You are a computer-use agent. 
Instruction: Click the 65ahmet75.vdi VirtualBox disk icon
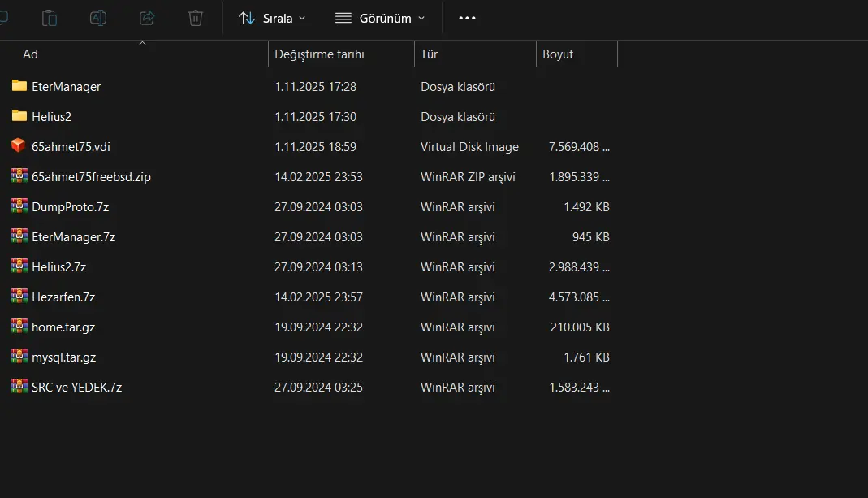19,146
